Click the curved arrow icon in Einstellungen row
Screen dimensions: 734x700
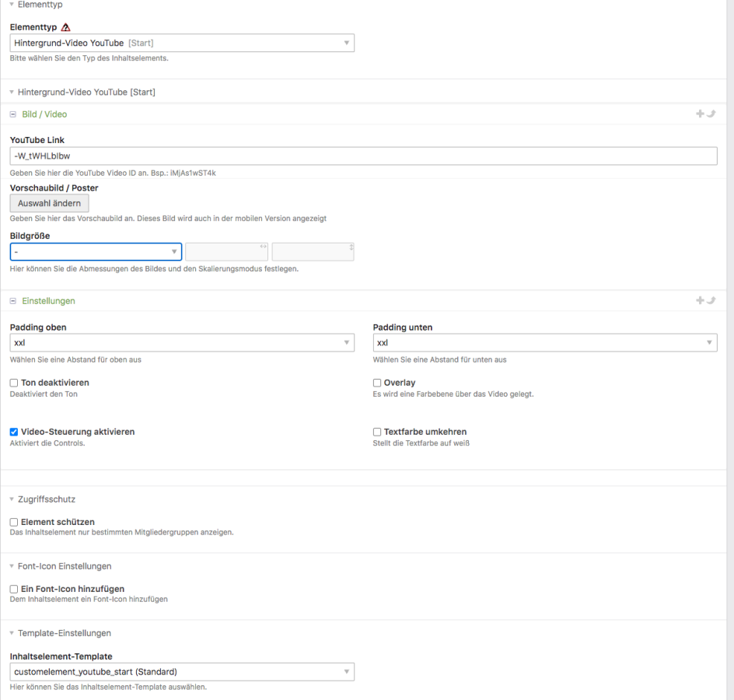coord(710,301)
